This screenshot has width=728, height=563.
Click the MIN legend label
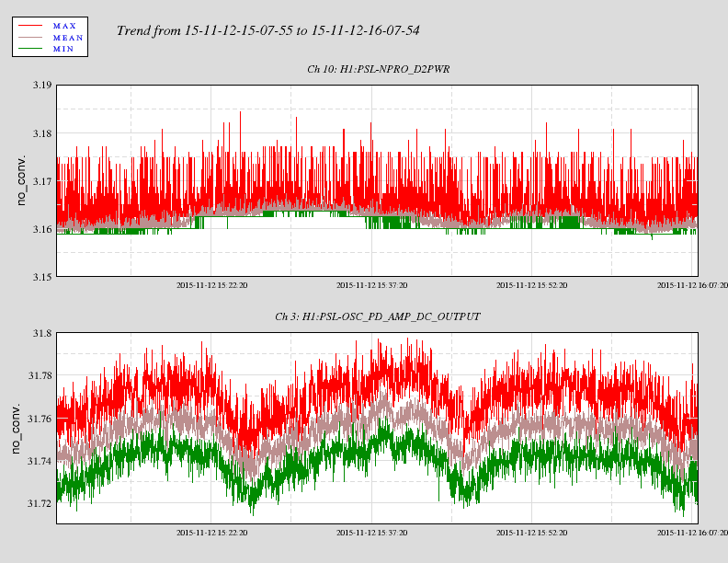point(63,49)
